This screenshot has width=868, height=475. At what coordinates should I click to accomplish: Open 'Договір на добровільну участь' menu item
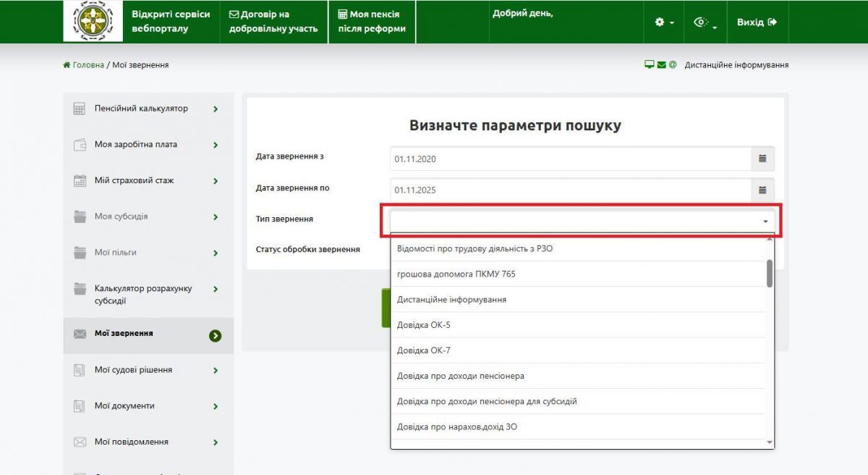(x=273, y=22)
